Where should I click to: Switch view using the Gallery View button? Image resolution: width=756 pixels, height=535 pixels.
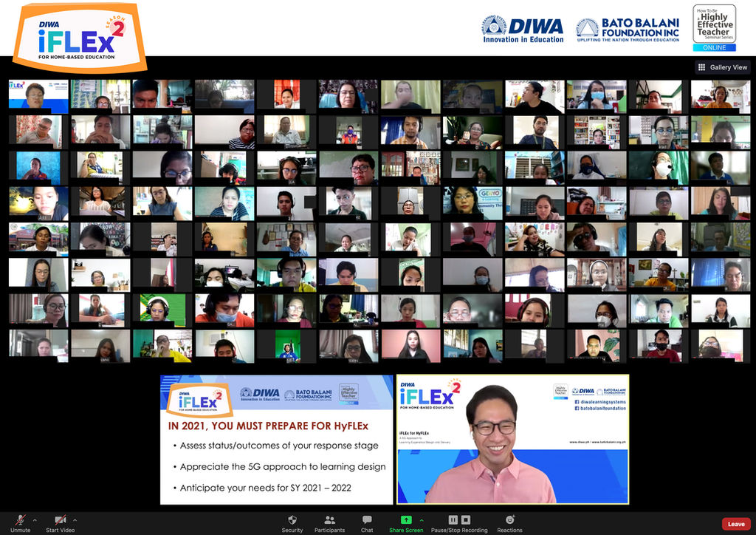[x=722, y=67]
